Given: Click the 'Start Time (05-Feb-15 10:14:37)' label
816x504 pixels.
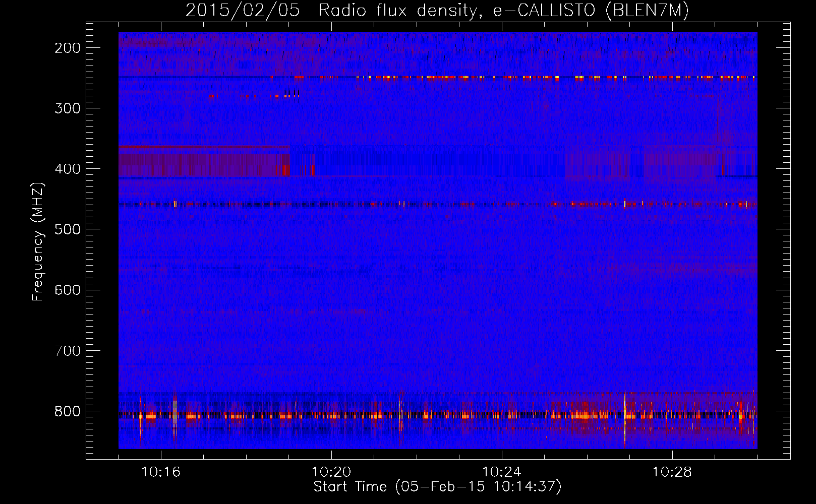Looking at the screenshot, I should (437, 487).
